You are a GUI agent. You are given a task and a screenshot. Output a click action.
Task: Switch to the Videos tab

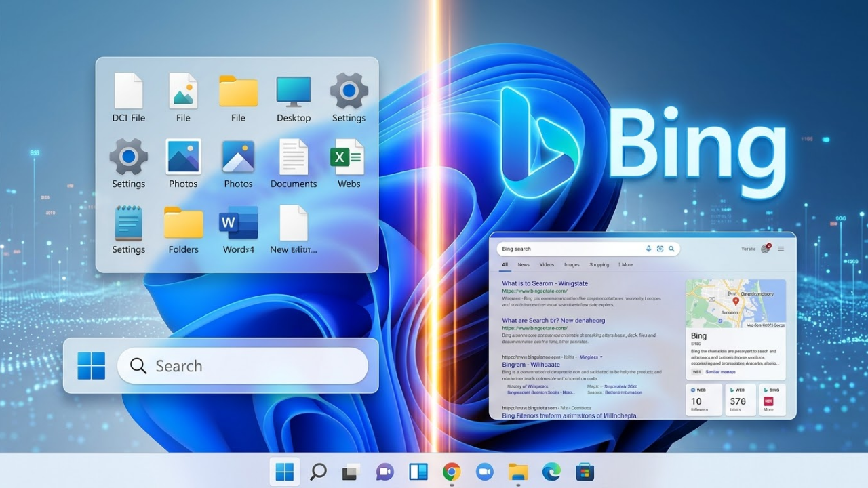point(547,265)
